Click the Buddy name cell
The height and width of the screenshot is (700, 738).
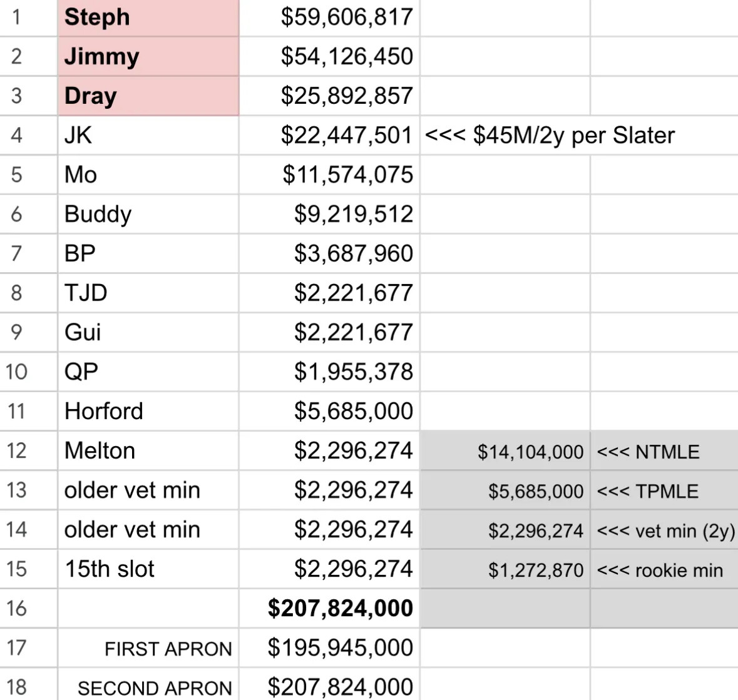pos(148,214)
